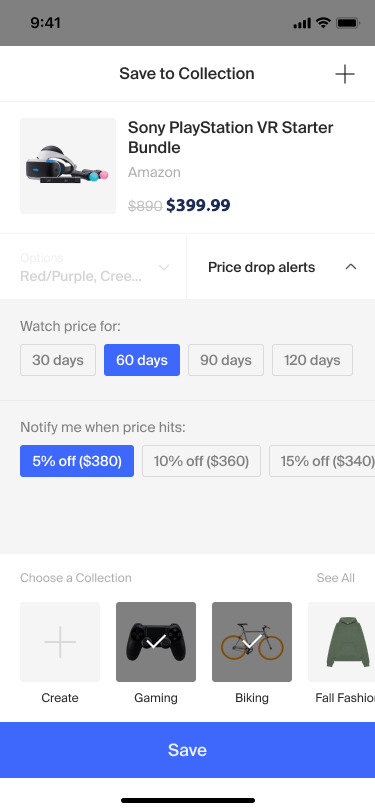This screenshot has width=375, height=812.
Task: Open the Red/Purple options selector
Action: [x=93, y=267]
